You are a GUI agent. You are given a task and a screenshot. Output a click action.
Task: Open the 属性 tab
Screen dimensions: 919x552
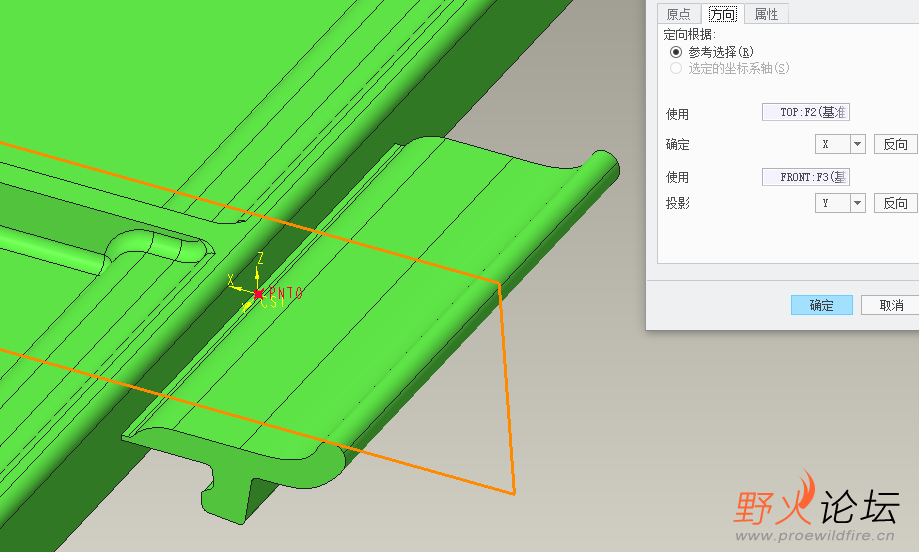coord(766,13)
